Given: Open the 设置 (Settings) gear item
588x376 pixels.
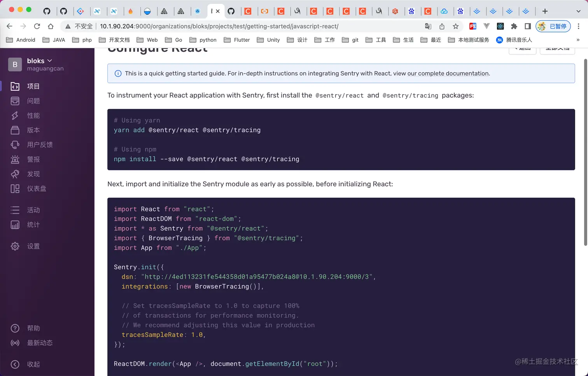Looking at the screenshot, I should (x=26, y=246).
